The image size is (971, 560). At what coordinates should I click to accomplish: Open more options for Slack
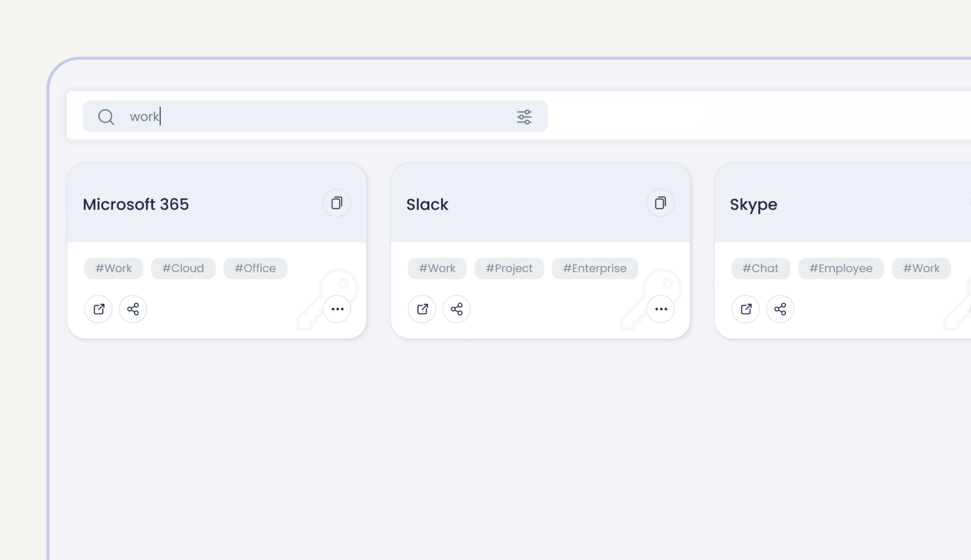coord(661,309)
